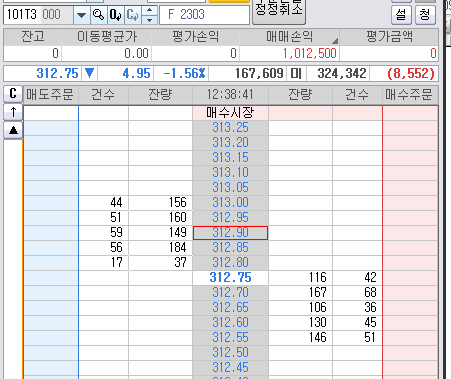Select price 313.25 in the ladder
Screen dimensions: 451x379
click(230, 128)
